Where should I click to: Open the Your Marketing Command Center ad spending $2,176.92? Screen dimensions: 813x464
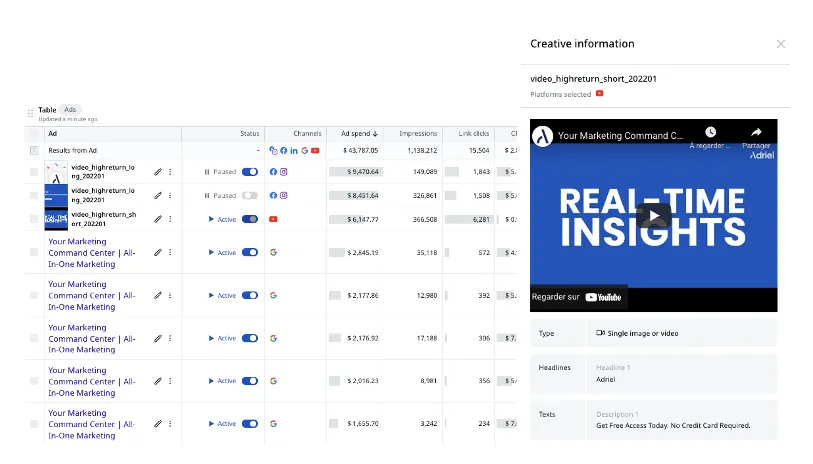[92, 339]
